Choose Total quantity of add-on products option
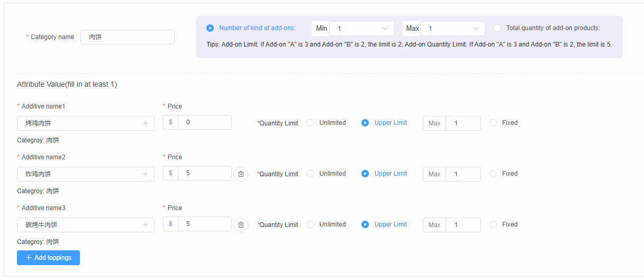Screen dimensions: 644x280 (497, 28)
